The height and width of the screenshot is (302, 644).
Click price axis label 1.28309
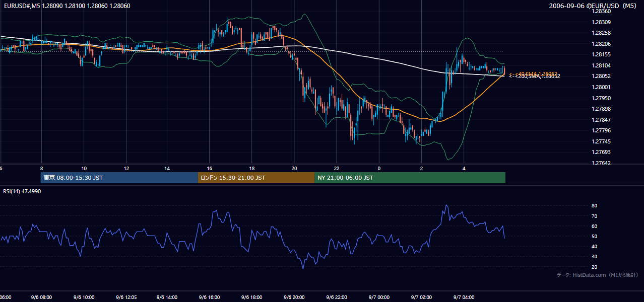(x=602, y=22)
